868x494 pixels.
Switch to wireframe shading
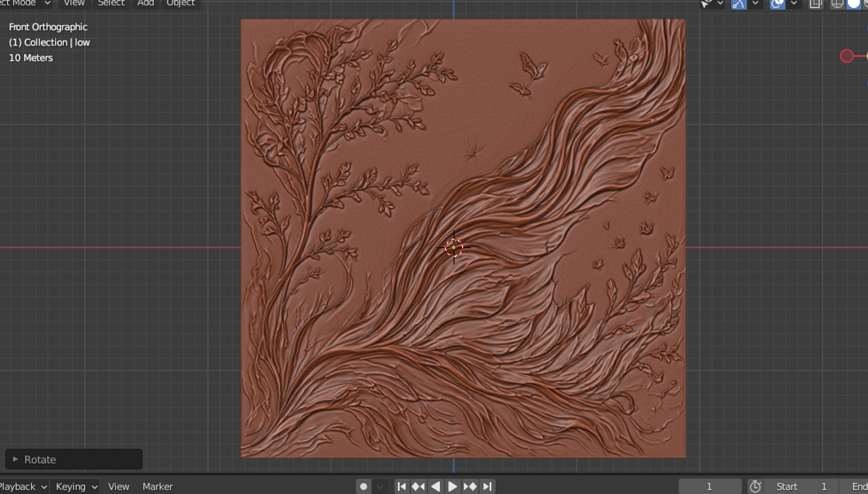837,4
